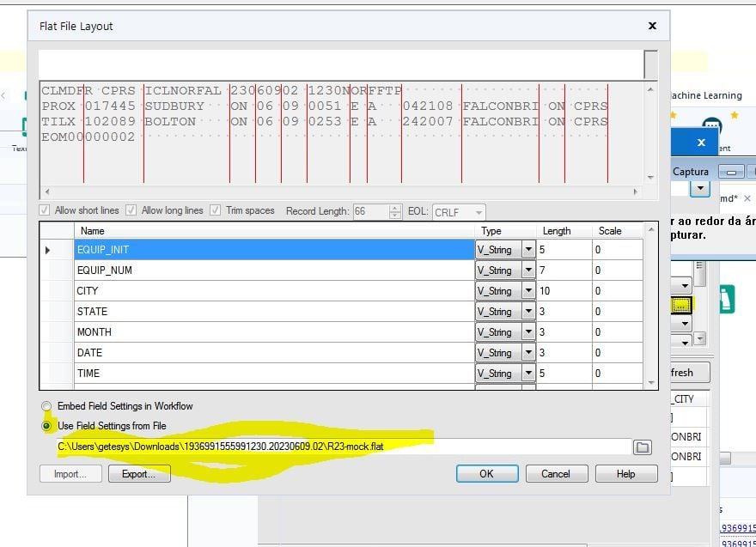The width and height of the screenshot is (756, 547).
Task: Select the STATE name cell
Action: [x=274, y=312]
